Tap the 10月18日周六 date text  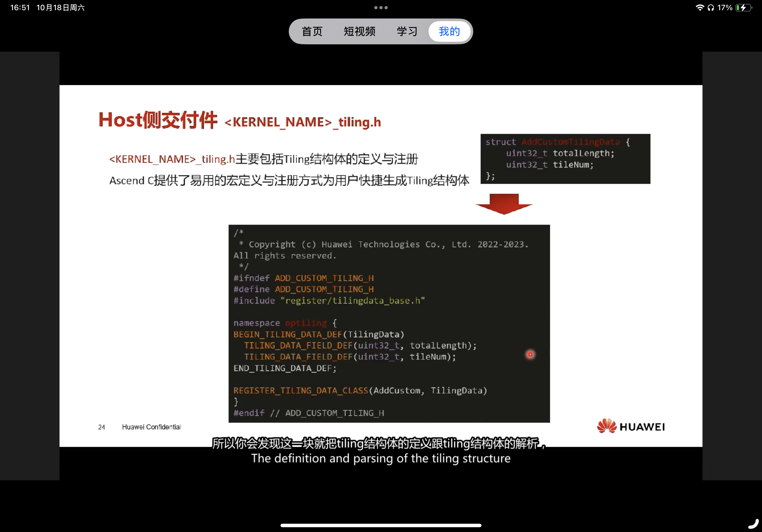[61, 7]
